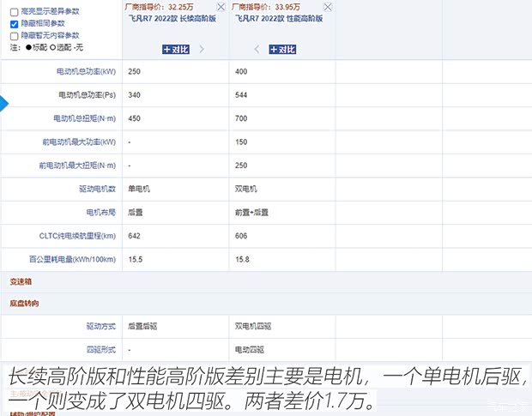The image size is (532, 416).
Task: Click the 厂商指导价 33.95万 price
Action: pyautogui.click(x=266, y=7)
